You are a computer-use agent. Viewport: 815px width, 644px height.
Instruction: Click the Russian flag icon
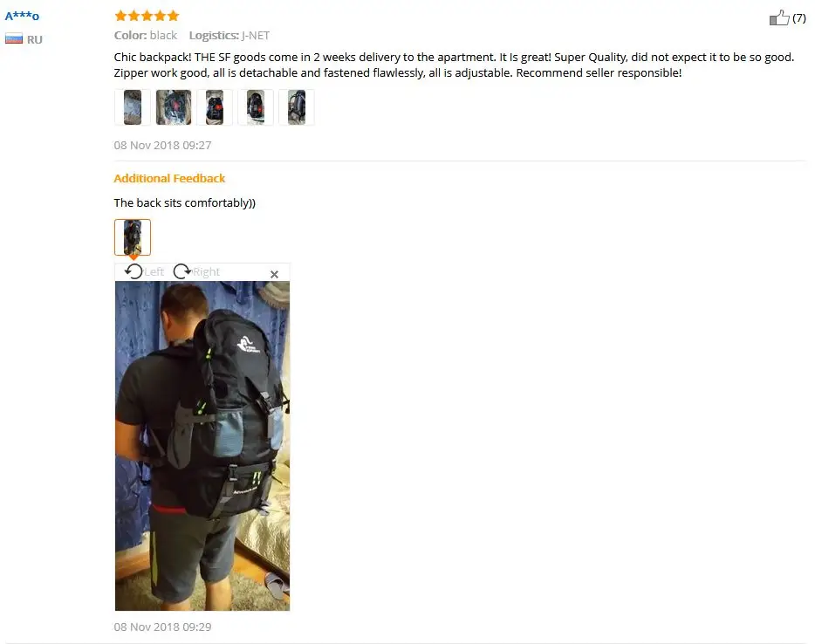pos(14,39)
